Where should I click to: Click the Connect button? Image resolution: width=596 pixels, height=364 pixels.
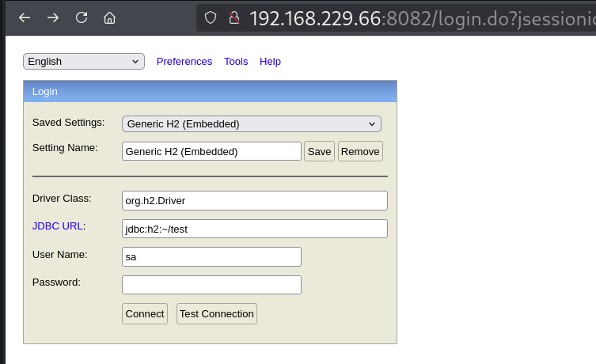145,313
